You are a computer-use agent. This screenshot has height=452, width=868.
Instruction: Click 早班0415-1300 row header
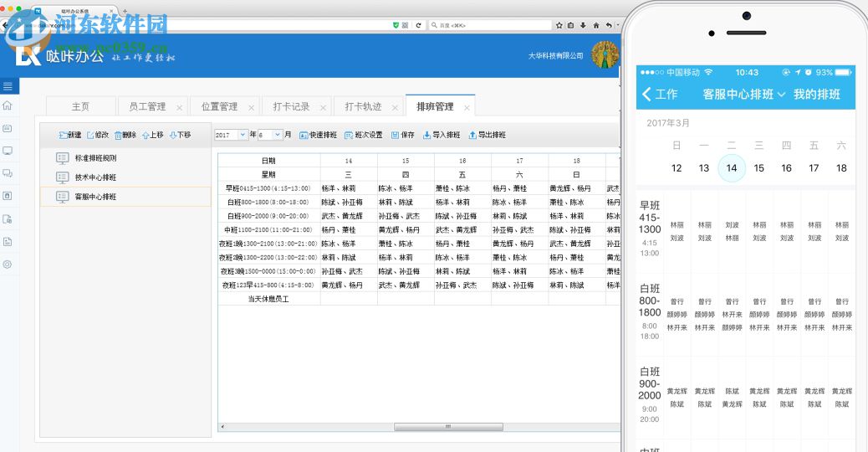[269, 188]
